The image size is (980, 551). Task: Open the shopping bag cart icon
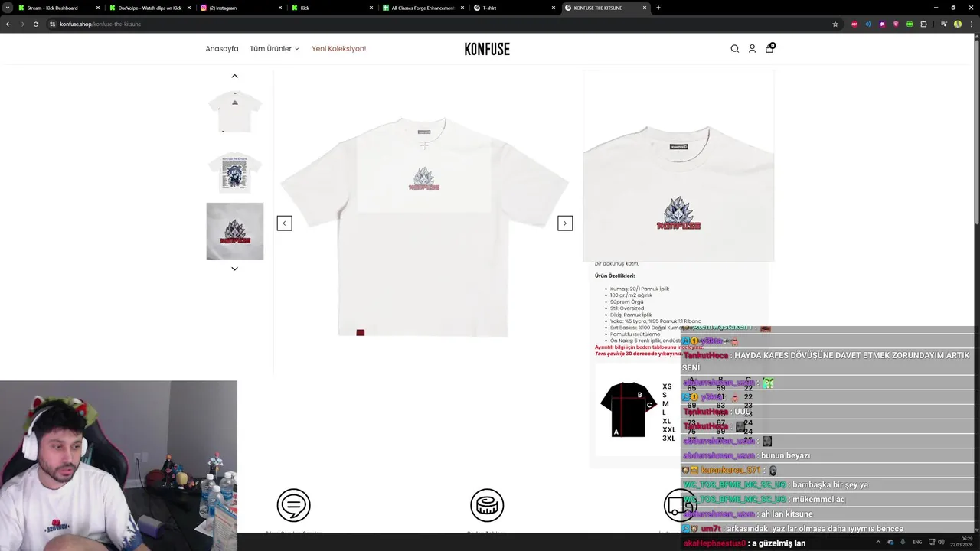(770, 48)
